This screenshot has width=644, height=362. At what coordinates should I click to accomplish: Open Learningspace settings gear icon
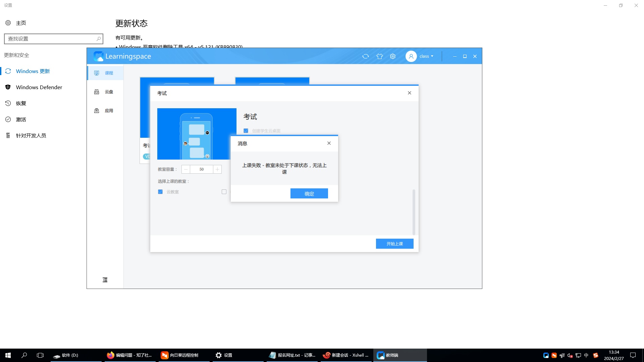pos(393,56)
